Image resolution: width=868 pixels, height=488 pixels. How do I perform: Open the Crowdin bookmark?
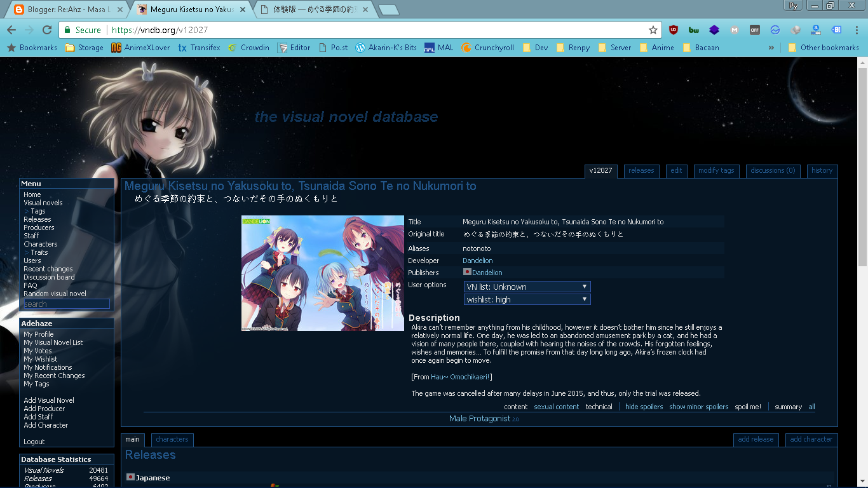248,48
